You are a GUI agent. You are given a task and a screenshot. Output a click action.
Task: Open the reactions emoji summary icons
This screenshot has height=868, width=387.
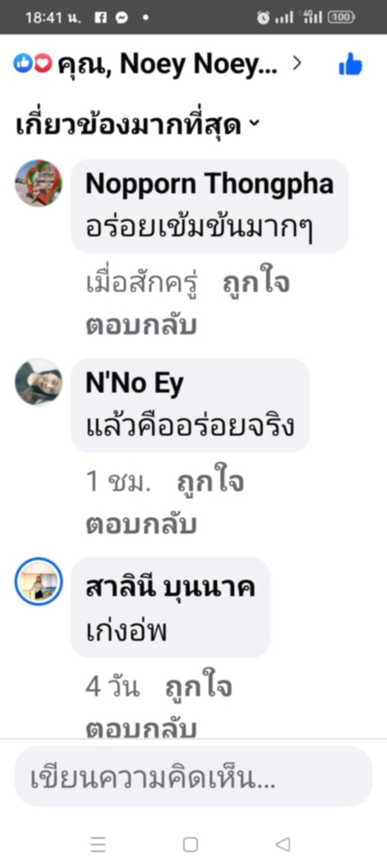[x=33, y=64]
